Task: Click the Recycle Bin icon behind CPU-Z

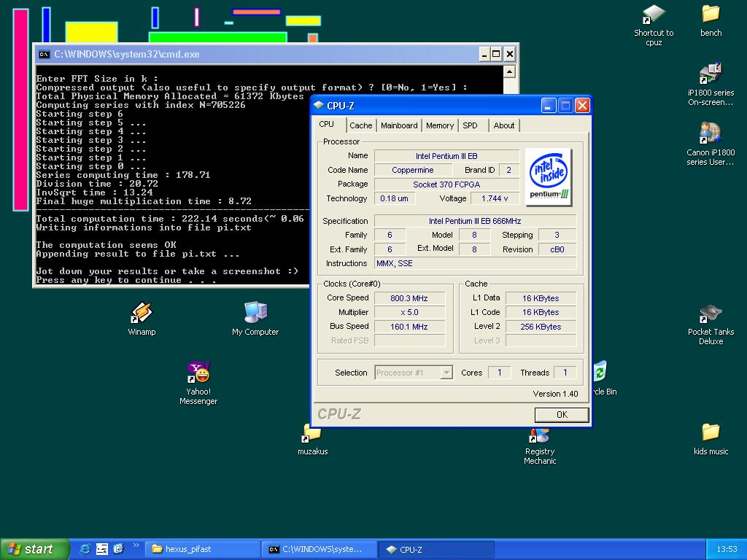Action: click(600, 371)
